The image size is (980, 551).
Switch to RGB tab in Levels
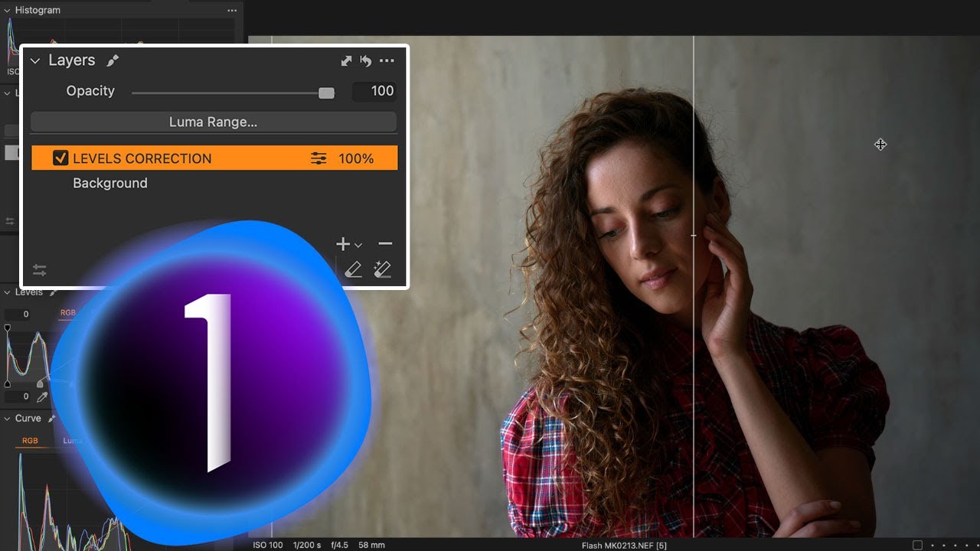pyautogui.click(x=68, y=313)
